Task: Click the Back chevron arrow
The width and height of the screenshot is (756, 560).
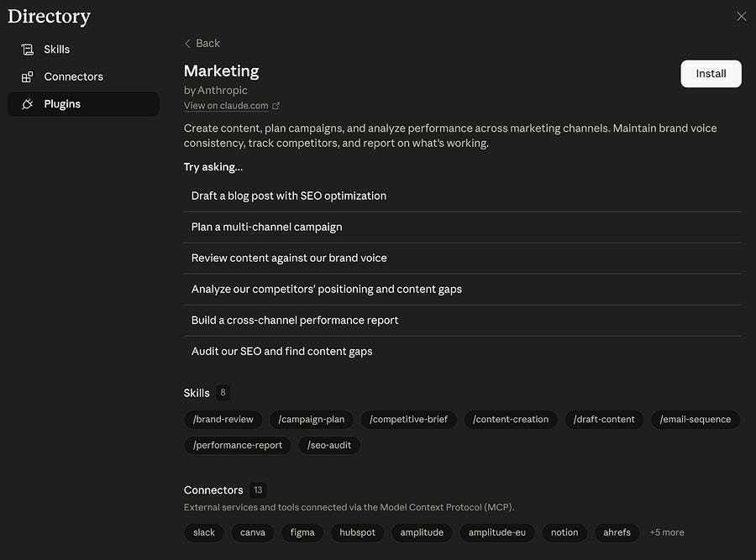Action: [x=187, y=44]
